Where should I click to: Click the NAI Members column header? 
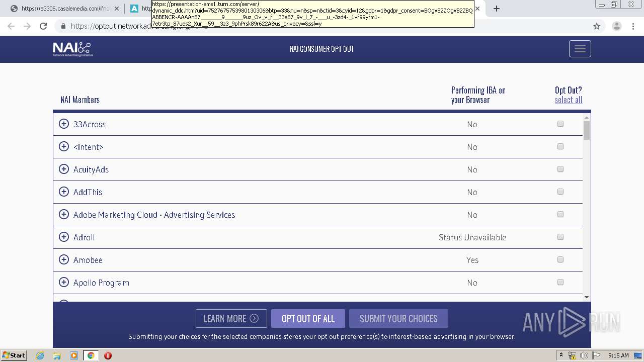(80, 100)
